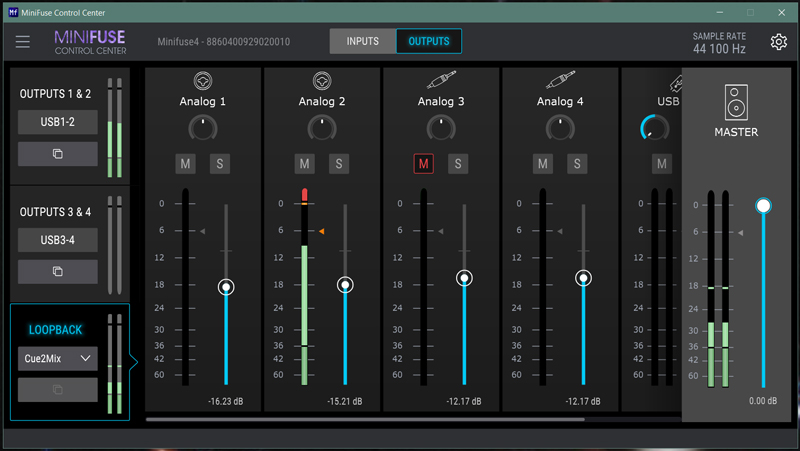Click the Analog 2 headphone icon
This screenshot has height=451, width=800.
click(x=322, y=82)
